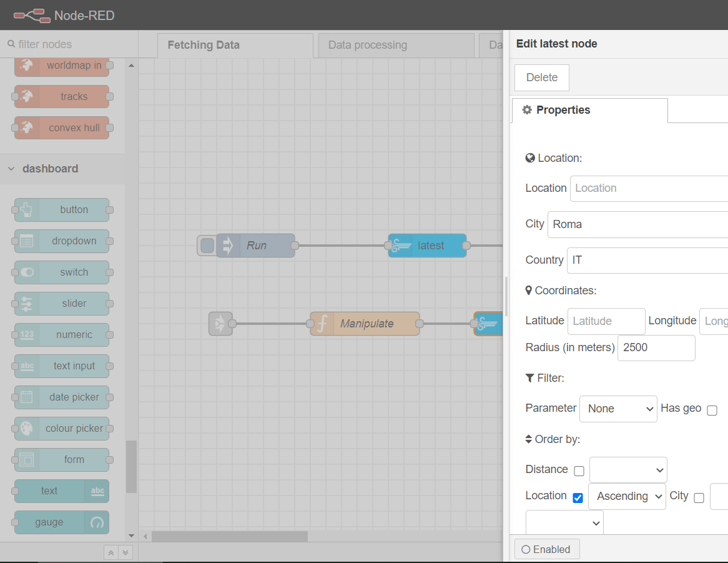Click the Radius in meters field
The height and width of the screenshot is (563, 728).
click(x=656, y=347)
